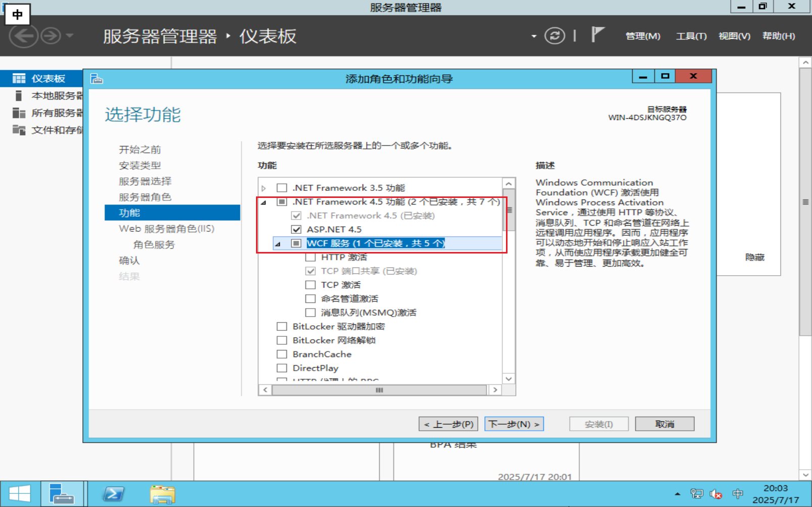Open Windows PowerShell from the taskbar
Screen dimensions: 812x507
(x=113, y=493)
